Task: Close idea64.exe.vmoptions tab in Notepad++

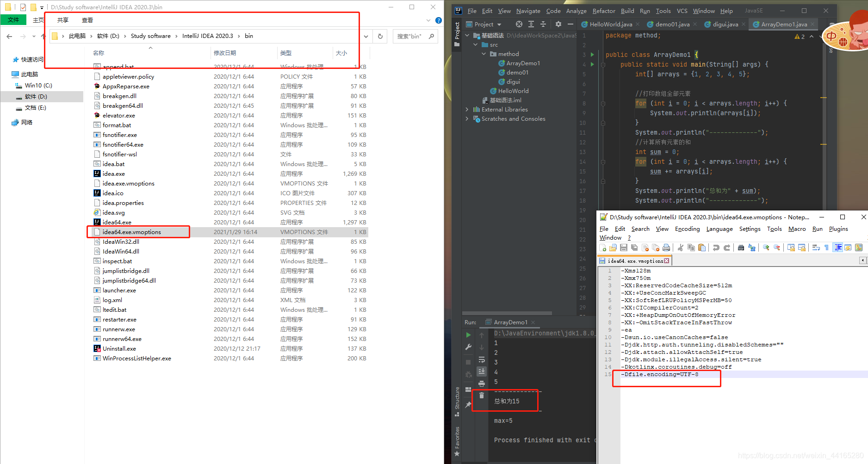Action: pyautogui.click(x=666, y=261)
